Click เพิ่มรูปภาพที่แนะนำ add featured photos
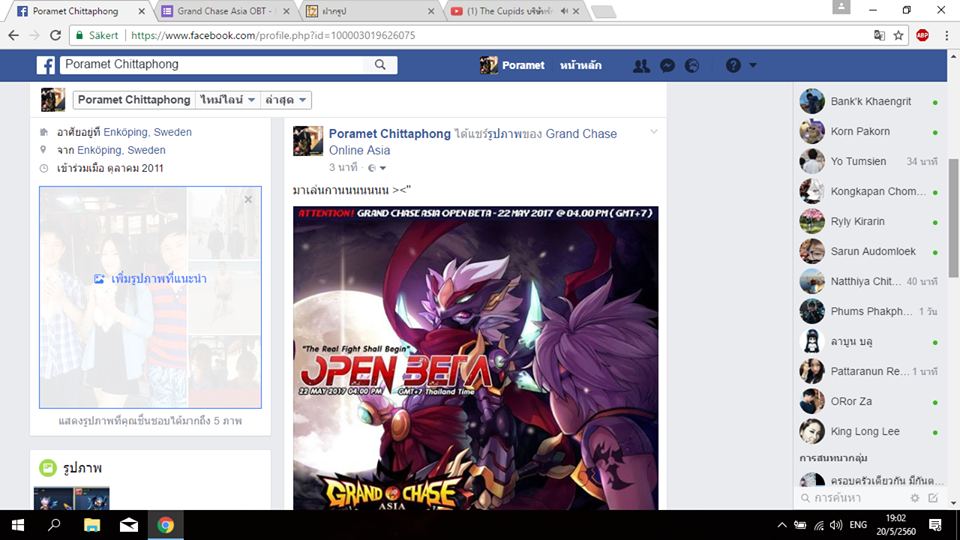 click(151, 279)
